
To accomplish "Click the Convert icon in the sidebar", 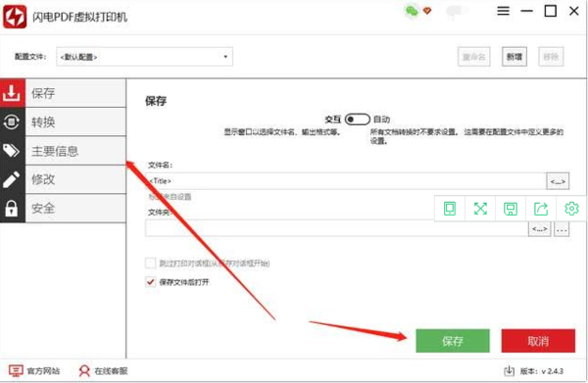I will tap(12, 121).
